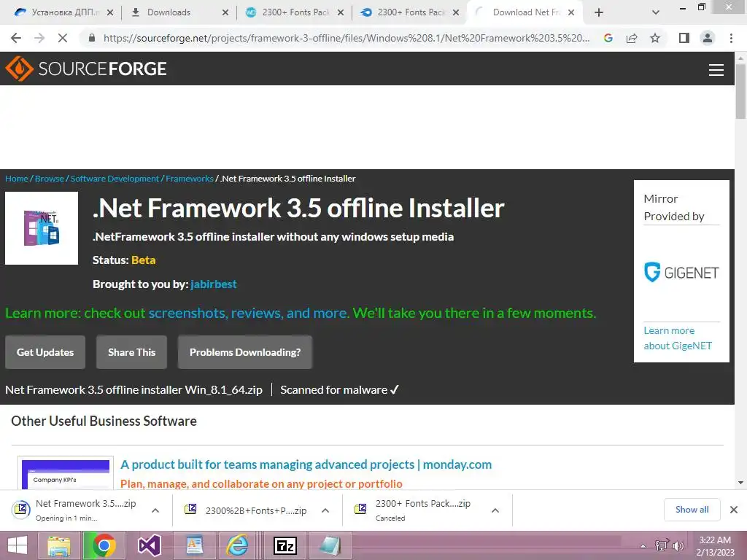Open Chrome three-dot menu
The height and width of the screenshot is (560, 747).
[x=731, y=38]
